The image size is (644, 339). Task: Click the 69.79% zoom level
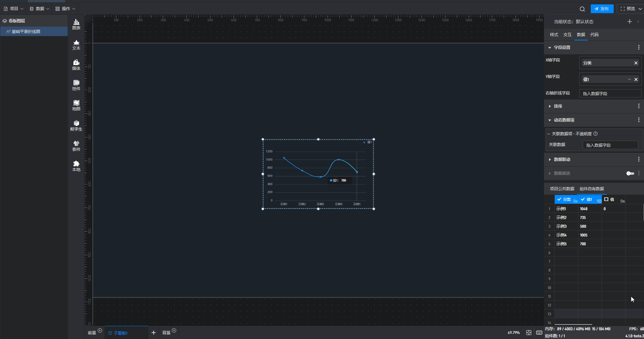[x=514, y=333]
